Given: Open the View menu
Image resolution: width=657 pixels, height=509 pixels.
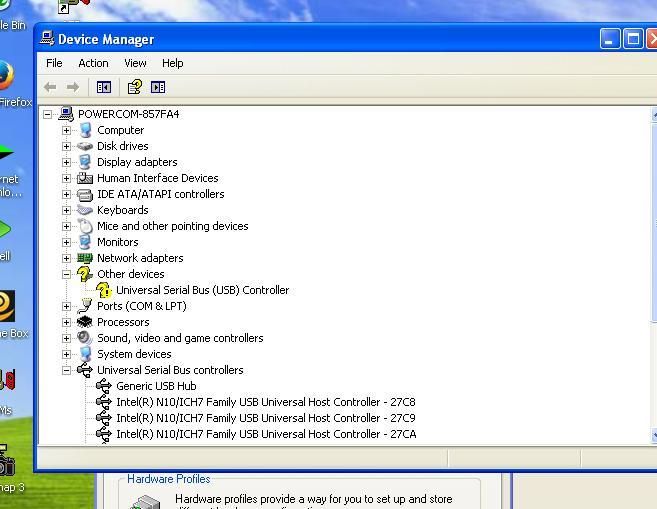Looking at the screenshot, I should point(135,63).
